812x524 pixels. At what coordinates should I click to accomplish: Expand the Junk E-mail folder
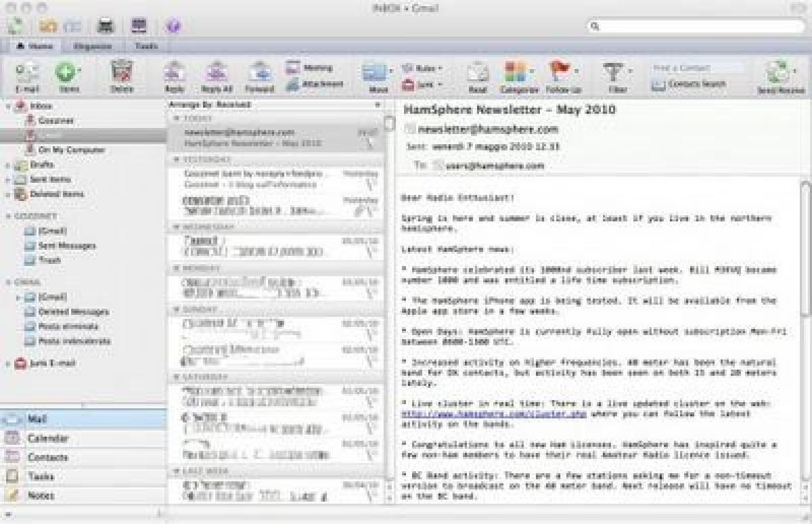(x=7, y=364)
